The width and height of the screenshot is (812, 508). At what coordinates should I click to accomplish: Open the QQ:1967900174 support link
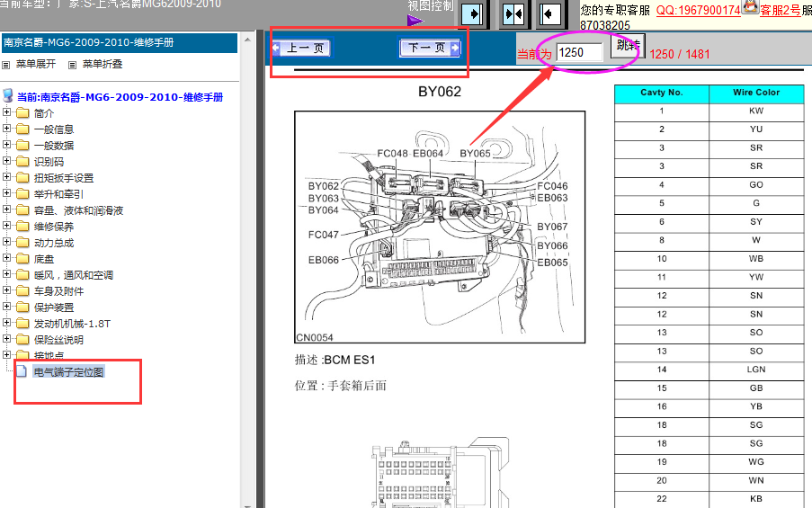coord(699,10)
